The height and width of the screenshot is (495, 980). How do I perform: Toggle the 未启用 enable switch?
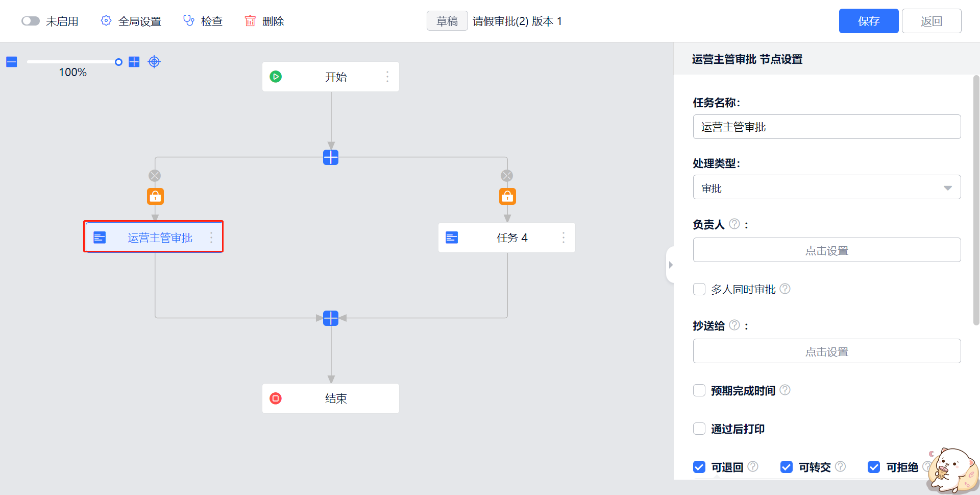coord(31,21)
